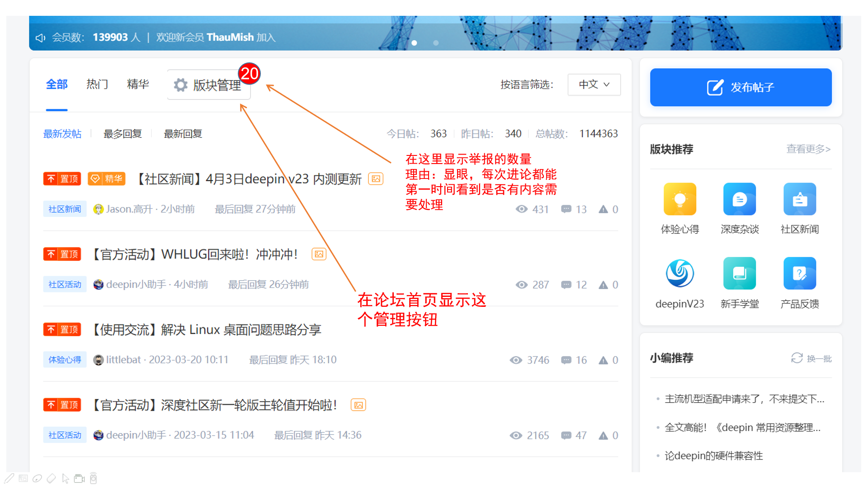The image size is (868, 488).
Task: Open the 社区新闻 board icon
Action: click(x=799, y=199)
